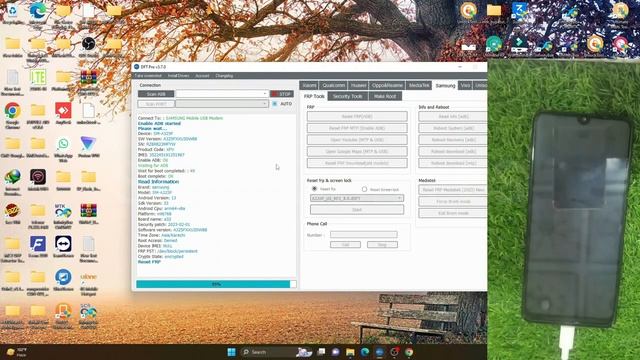Switch to the Qualcomm tab
Viewport: 640px width, 360px height.
[333, 85]
